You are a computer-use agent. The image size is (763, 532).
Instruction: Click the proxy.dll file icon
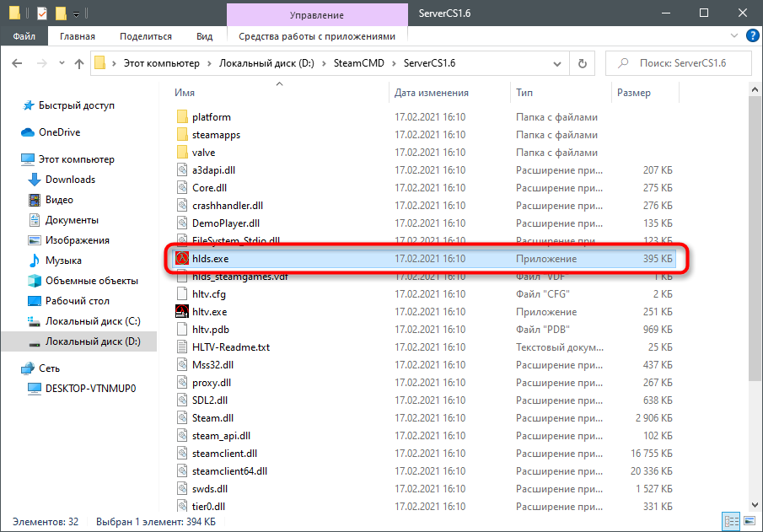click(x=182, y=383)
